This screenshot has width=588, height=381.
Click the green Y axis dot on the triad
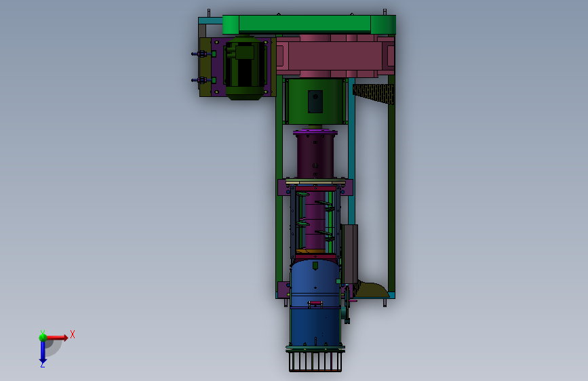(x=43, y=337)
